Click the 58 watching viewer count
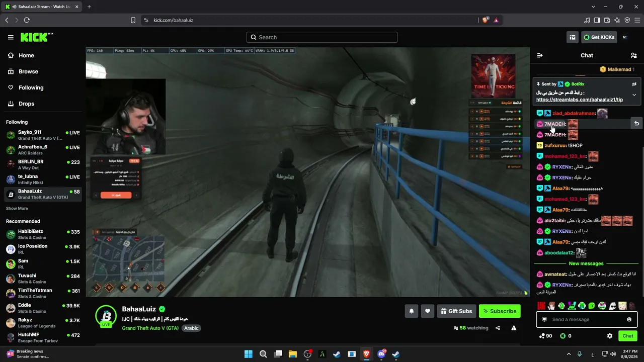This screenshot has width=644, height=362. (x=471, y=328)
